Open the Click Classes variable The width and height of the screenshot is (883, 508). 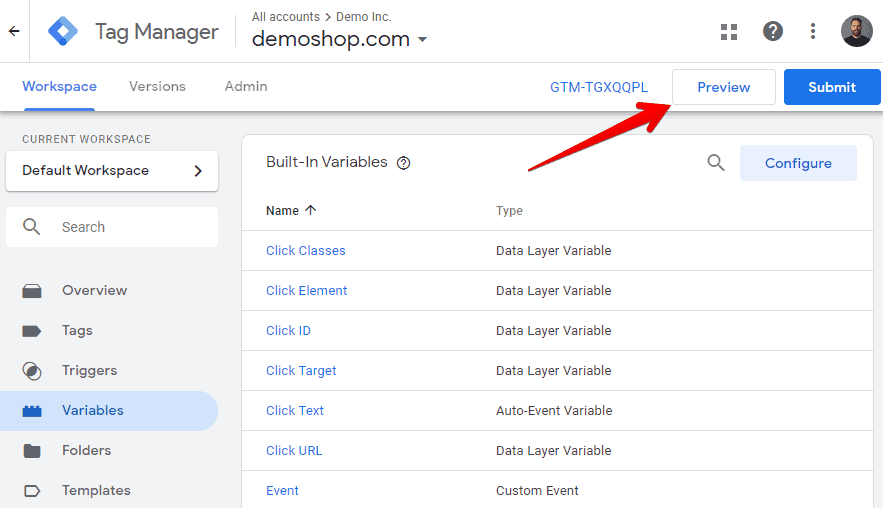tap(306, 251)
